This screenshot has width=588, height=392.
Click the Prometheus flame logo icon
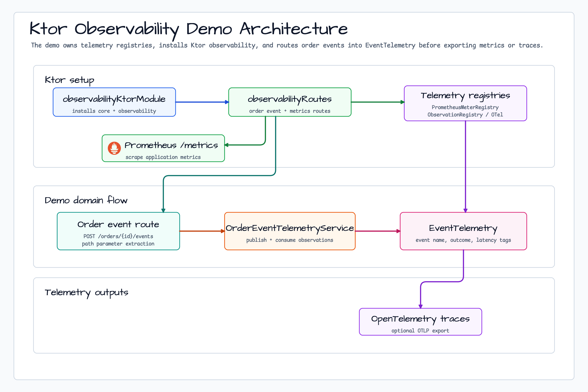pos(114,148)
